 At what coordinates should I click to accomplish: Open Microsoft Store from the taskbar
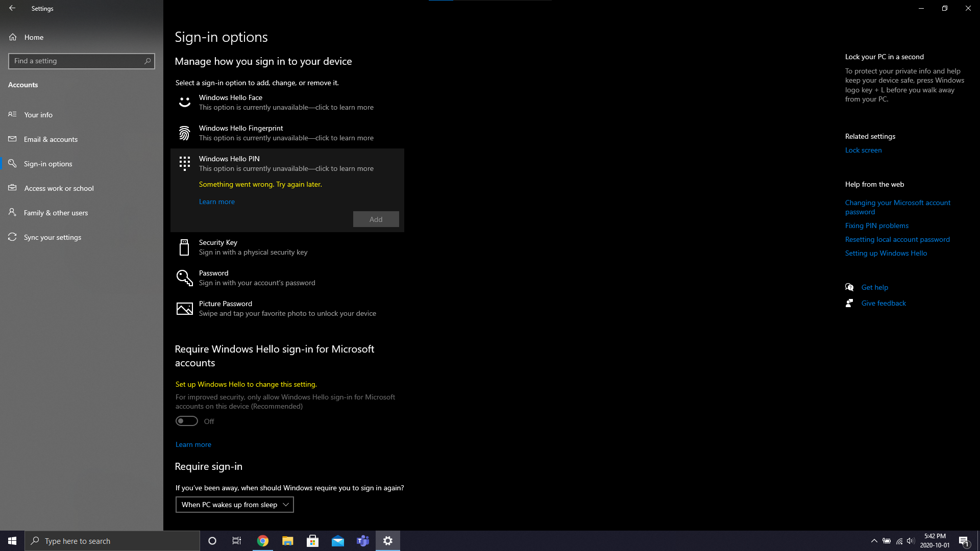pyautogui.click(x=313, y=541)
